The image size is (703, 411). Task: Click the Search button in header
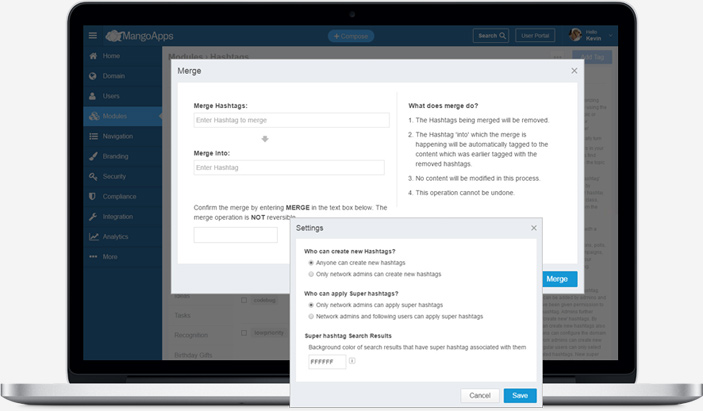point(491,35)
